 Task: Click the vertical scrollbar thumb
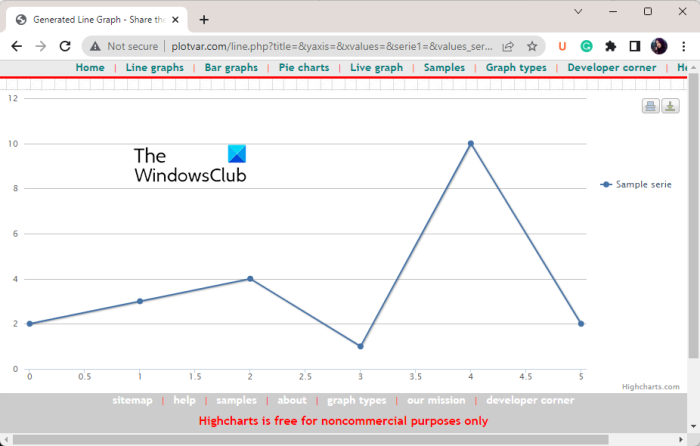click(x=693, y=216)
